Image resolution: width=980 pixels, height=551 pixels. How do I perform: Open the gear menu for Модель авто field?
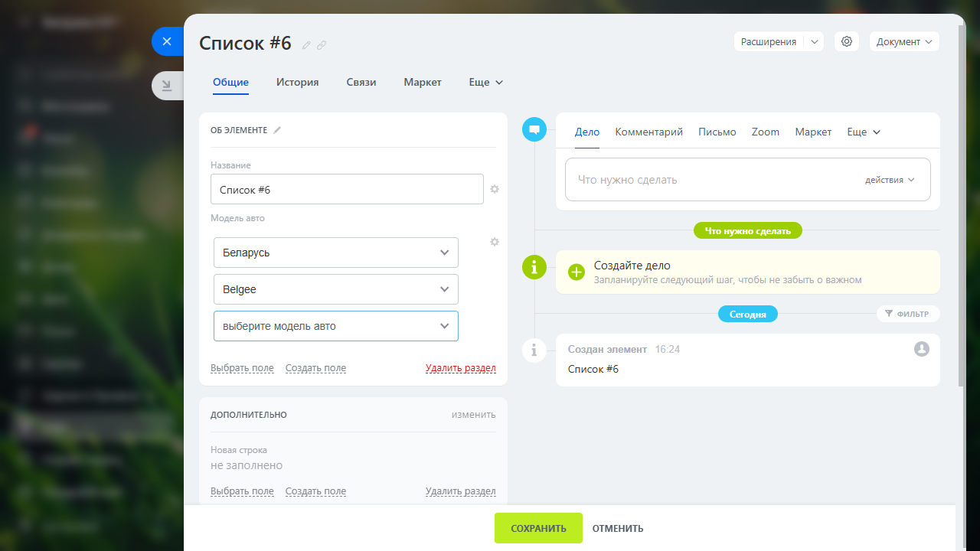(x=495, y=242)
